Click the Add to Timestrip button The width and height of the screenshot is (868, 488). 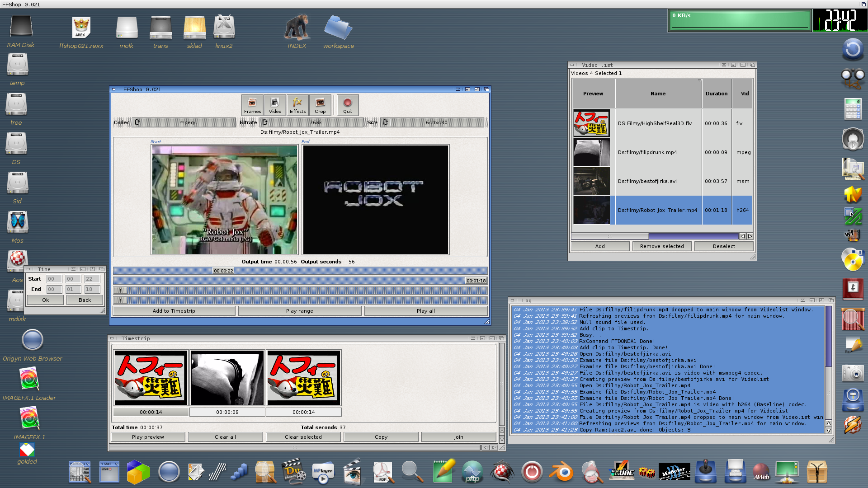click(x=174, y=311)
